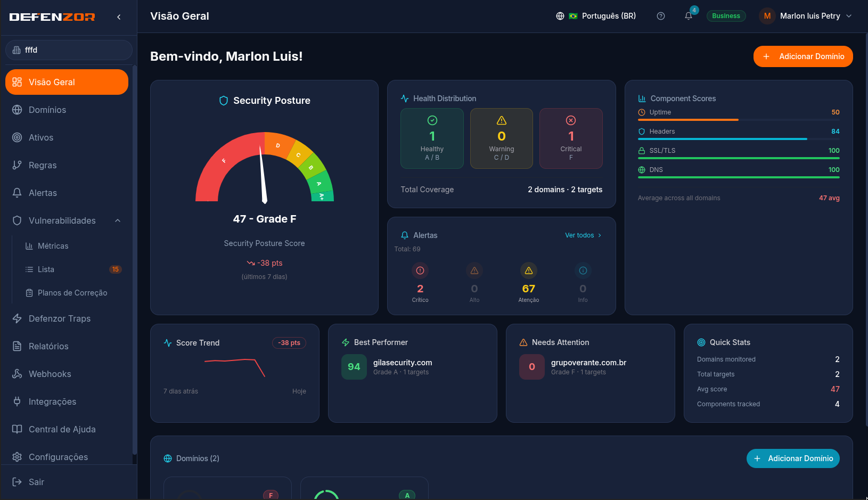
Task: Click the globe language icon
Action: tap(560, 16)
